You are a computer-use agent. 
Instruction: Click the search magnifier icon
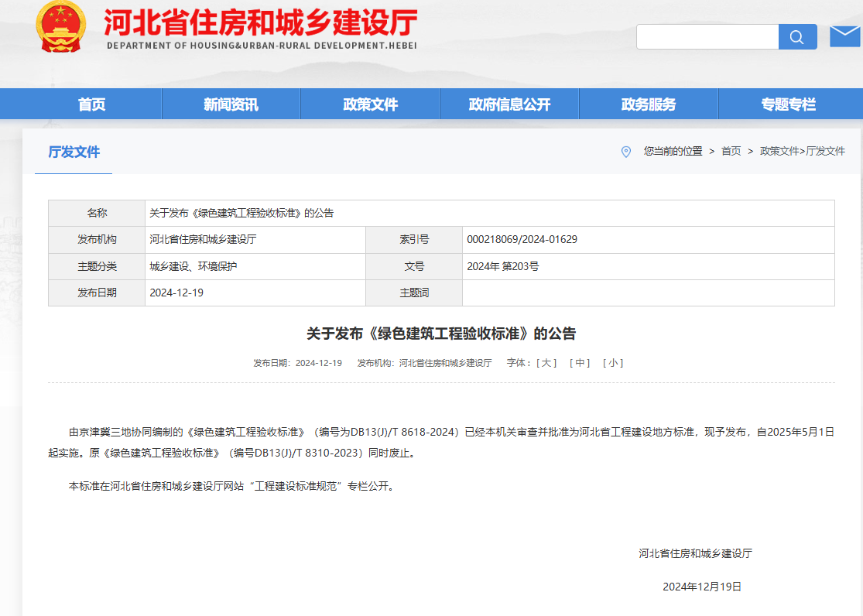(797, 37)
